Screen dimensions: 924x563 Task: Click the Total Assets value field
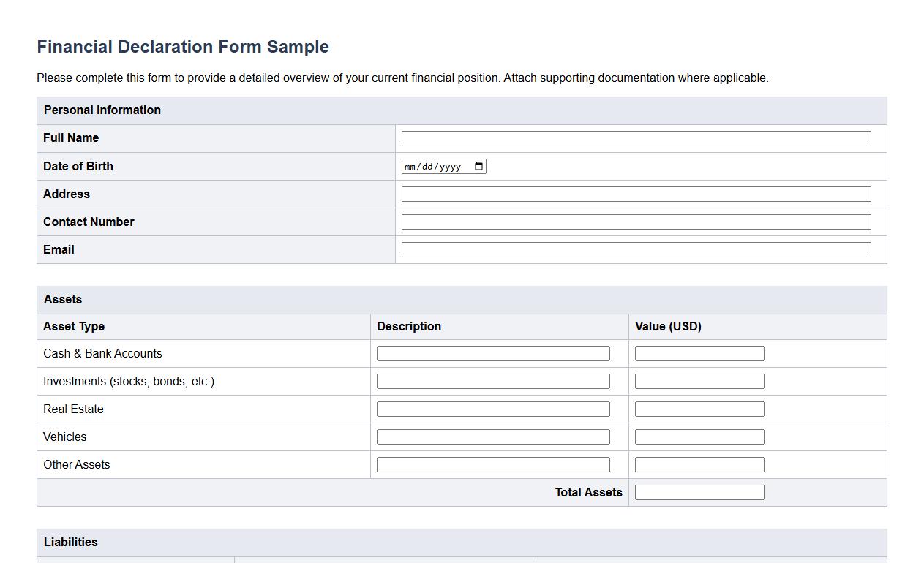point(699,492)
